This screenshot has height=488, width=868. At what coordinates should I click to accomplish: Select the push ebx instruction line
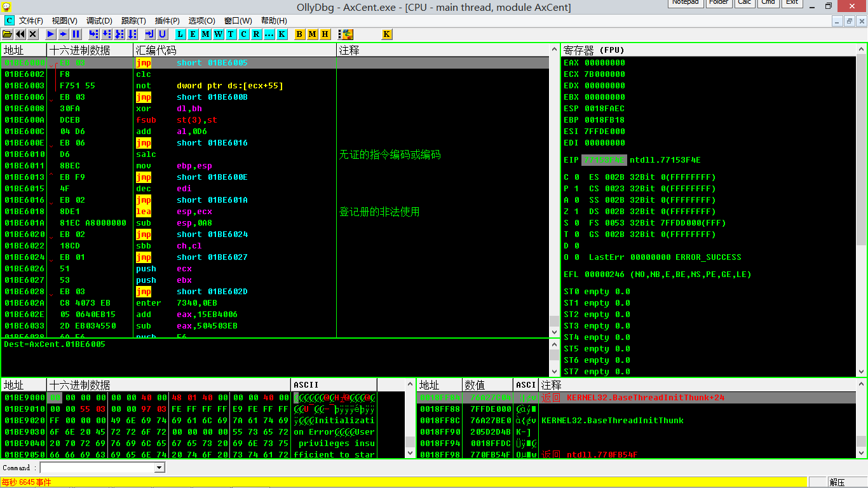pos(275,280)
